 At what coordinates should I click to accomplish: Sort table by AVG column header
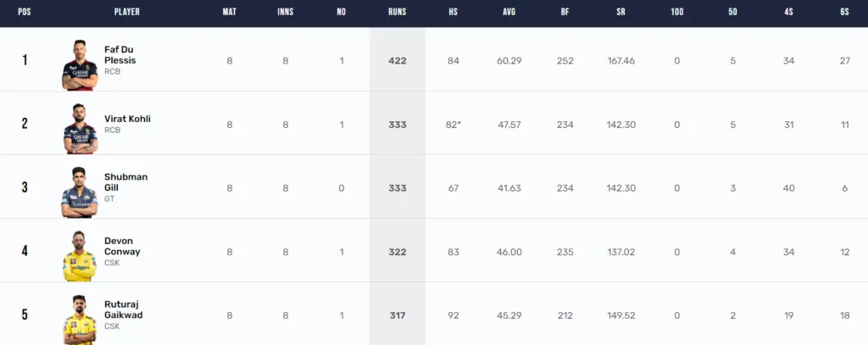(509, 12)
